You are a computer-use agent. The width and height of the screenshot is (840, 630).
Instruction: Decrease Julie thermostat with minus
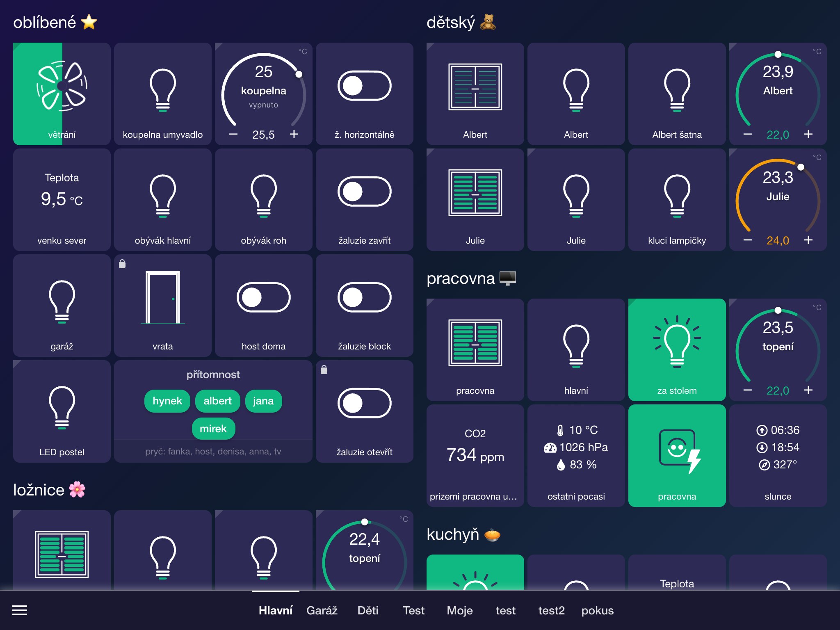point(748,240)
